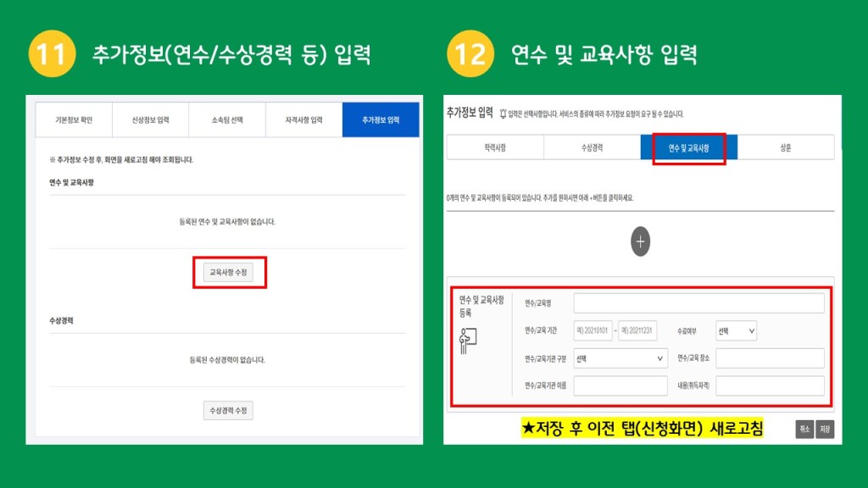This screenshot has height=488, width=868.
Task: Open the 수료여부 dropdown
Action: [x=736, y=330]
